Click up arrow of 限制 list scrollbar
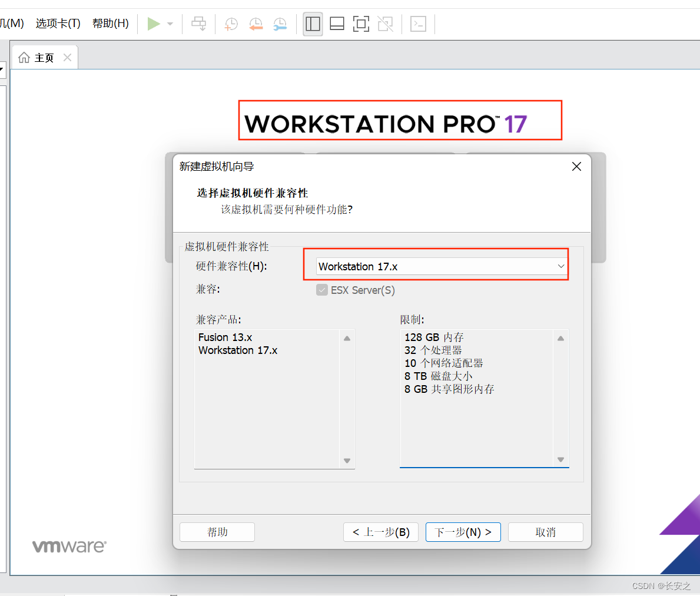 560,339
